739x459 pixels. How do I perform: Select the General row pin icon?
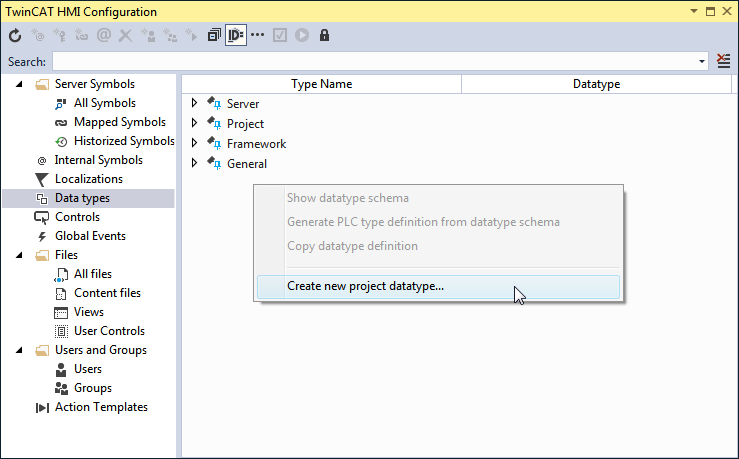click(x=214, y=163)
